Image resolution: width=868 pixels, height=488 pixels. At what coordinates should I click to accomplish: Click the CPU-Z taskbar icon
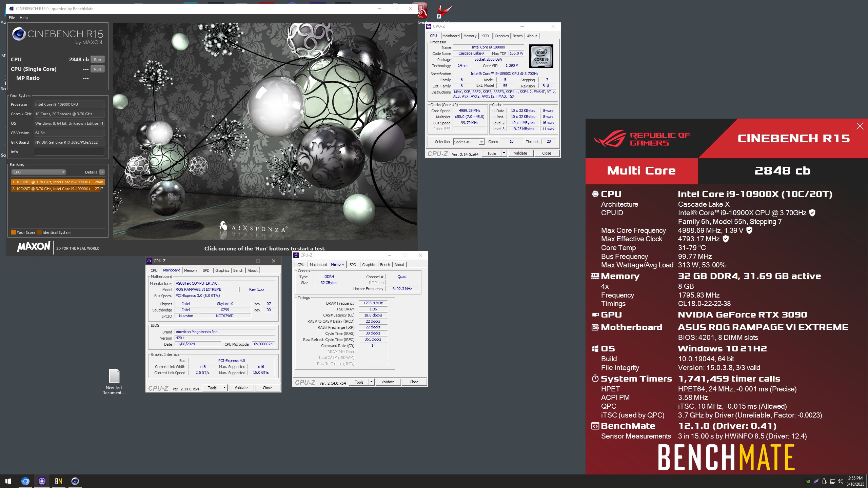click(x=42, y=481)
